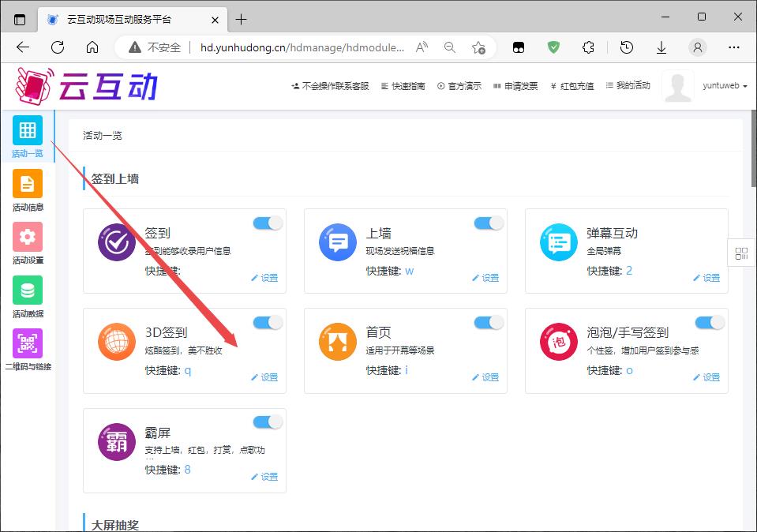Toggle the 泡泡/手写签到 module switch

[x=710, y=323]
